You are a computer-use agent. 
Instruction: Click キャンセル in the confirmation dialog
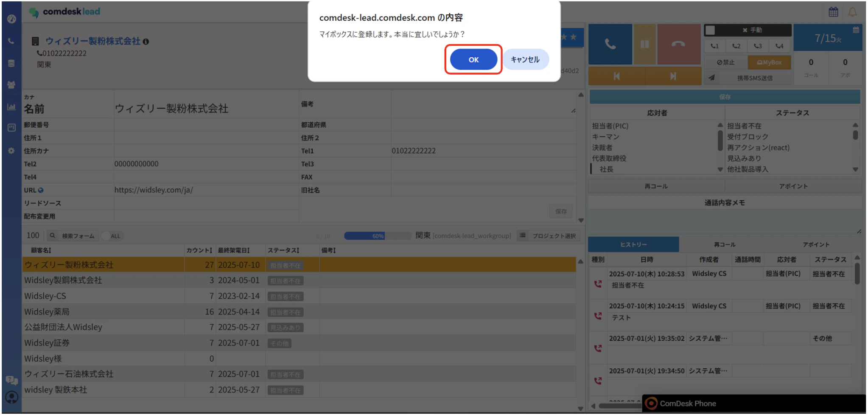(x=525, y=59)
